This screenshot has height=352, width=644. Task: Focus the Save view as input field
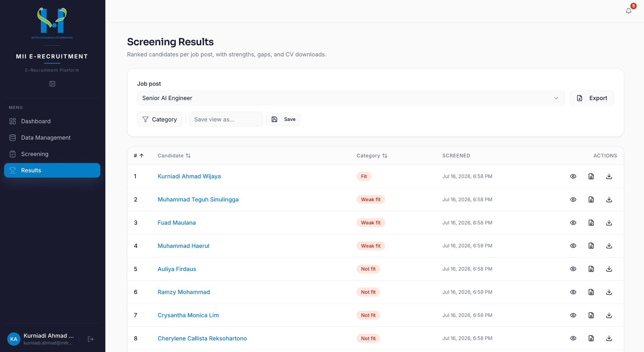tap(226, 119)
